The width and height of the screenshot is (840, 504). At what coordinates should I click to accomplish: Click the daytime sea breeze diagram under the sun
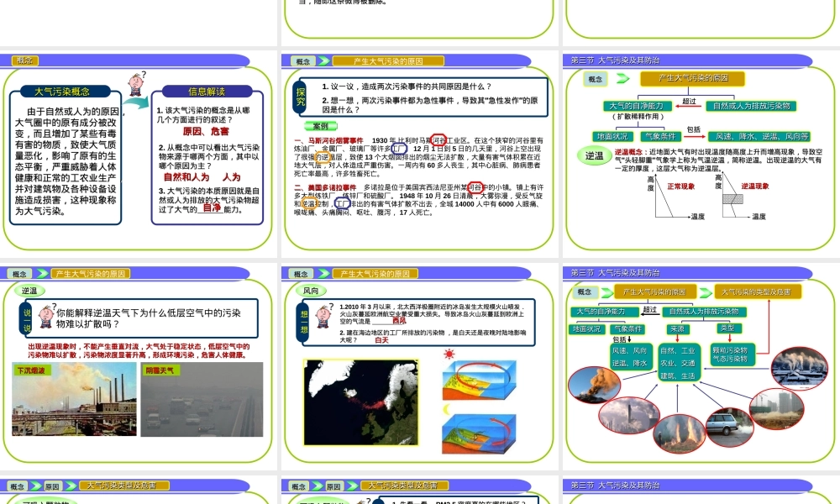point(480,381)
